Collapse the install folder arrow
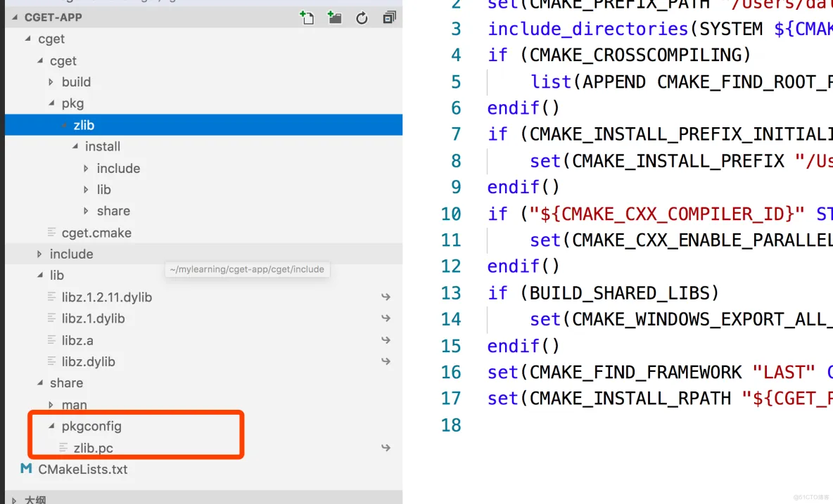Screen dimensions: 833x504 point(75,146)
